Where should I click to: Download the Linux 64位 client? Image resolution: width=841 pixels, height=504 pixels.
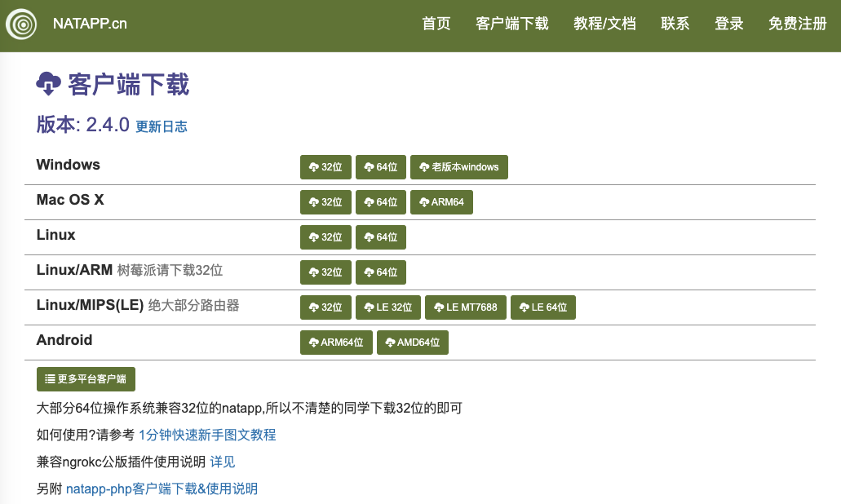381,237
